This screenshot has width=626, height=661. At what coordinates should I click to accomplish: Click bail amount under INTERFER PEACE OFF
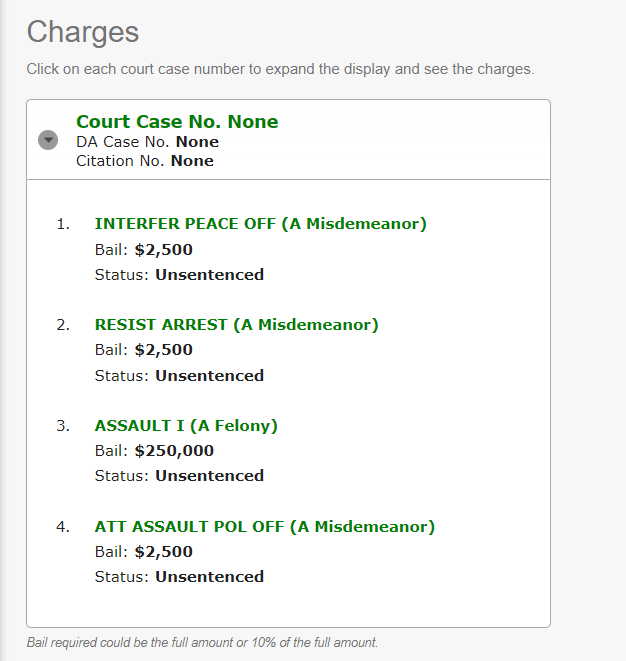point(164,250)
